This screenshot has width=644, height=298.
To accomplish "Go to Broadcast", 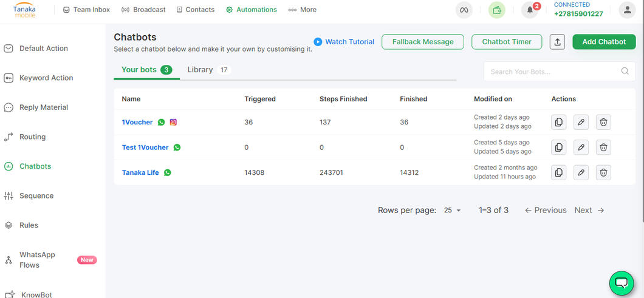I will click(x=144, y=10).
